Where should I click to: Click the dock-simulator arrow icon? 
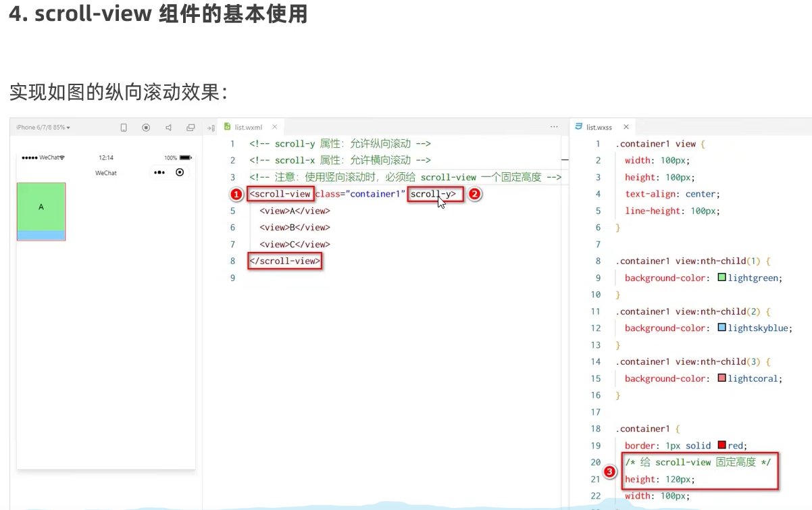(x=212, y=127)
